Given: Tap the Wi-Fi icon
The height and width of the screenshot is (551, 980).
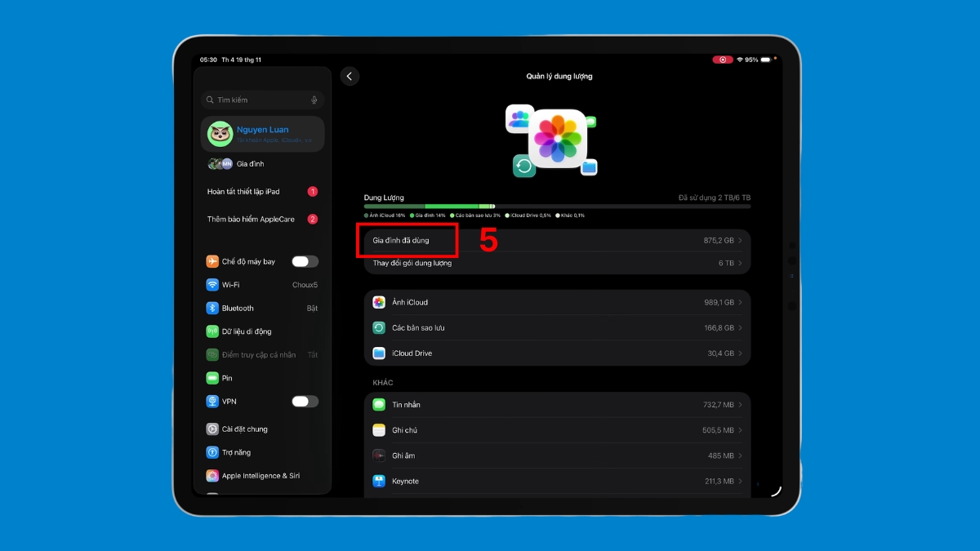Looking at the screenshot, I should point(212,285).
